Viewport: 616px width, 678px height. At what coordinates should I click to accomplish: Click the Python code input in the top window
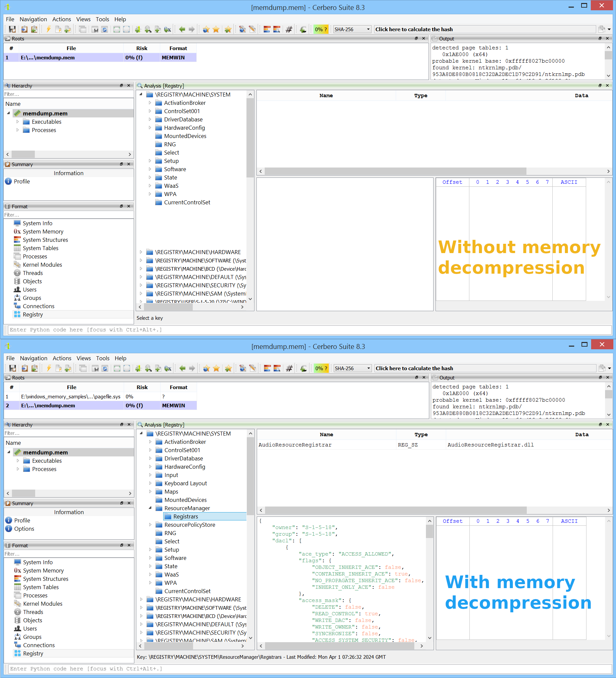pos(310,330)
